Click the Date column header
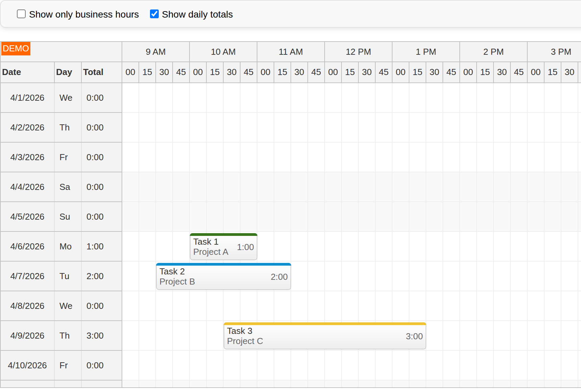 12,72
